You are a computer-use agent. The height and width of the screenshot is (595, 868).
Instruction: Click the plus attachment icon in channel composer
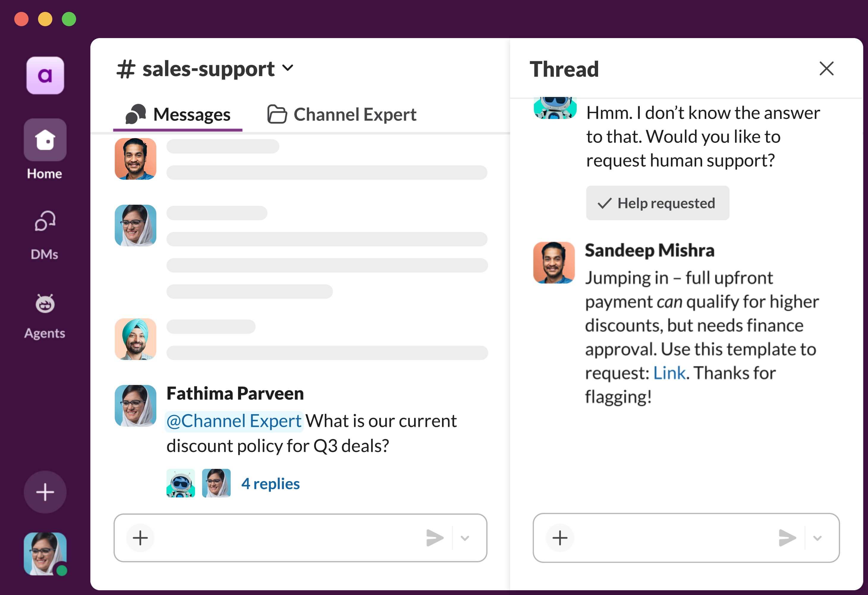pyautogui.click(x=140, y=538)
